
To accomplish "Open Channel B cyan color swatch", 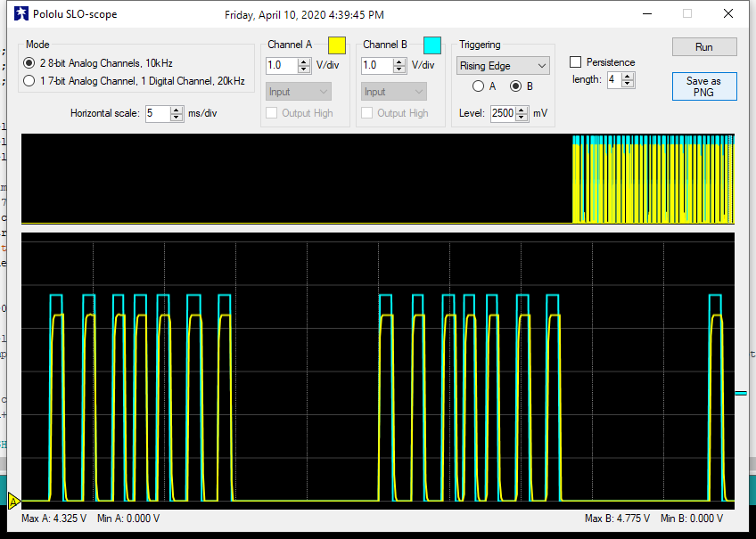I will tap(432, 45).
